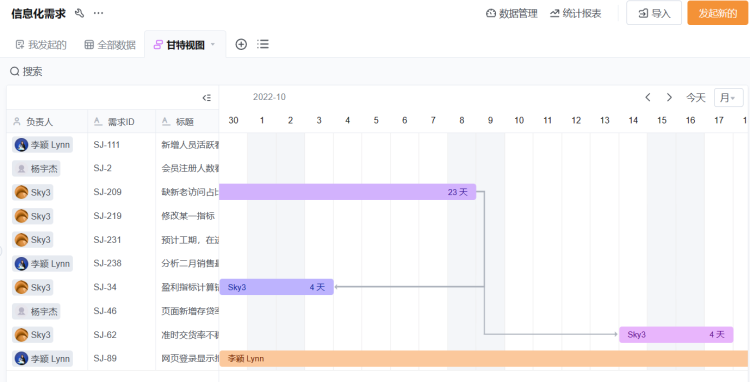Image resolution: width=750 pixels, height=382 pixels.
Task: Open the 月 time scale dropdown
Action: point(728,98)
